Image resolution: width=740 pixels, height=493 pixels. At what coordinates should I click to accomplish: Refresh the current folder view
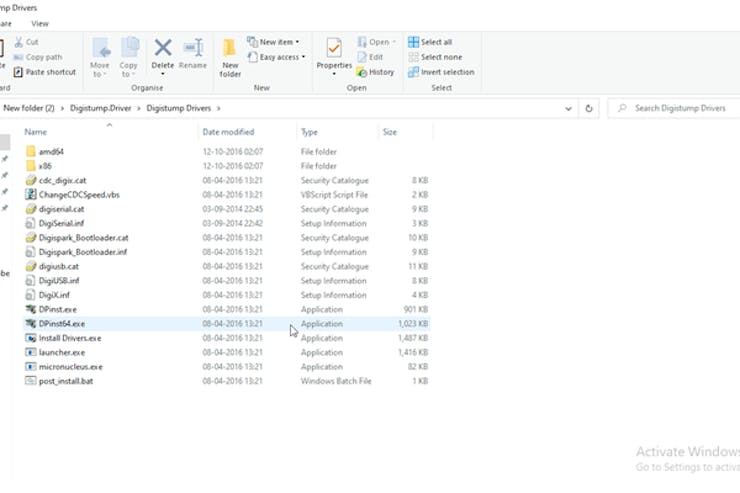click(590, 108)
